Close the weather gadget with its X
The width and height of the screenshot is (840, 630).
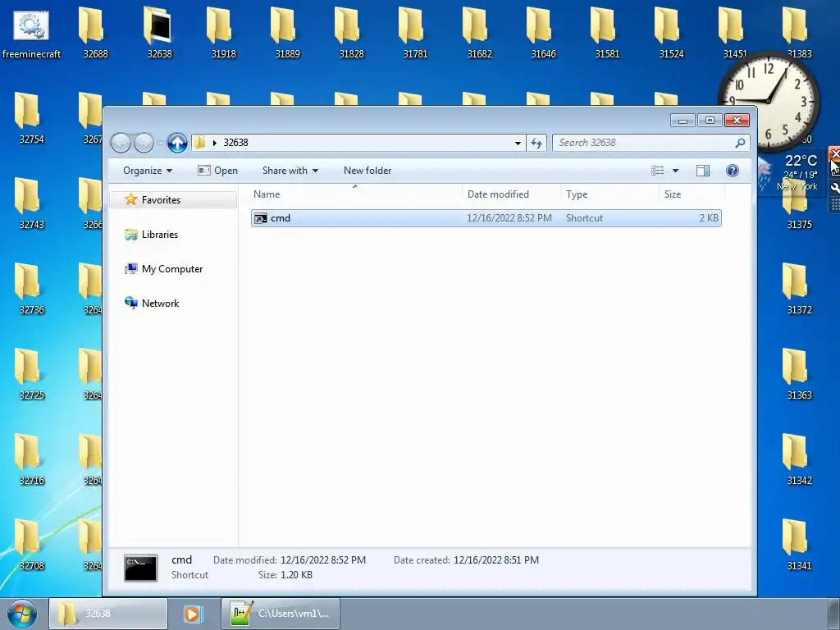tap(834, 154)
